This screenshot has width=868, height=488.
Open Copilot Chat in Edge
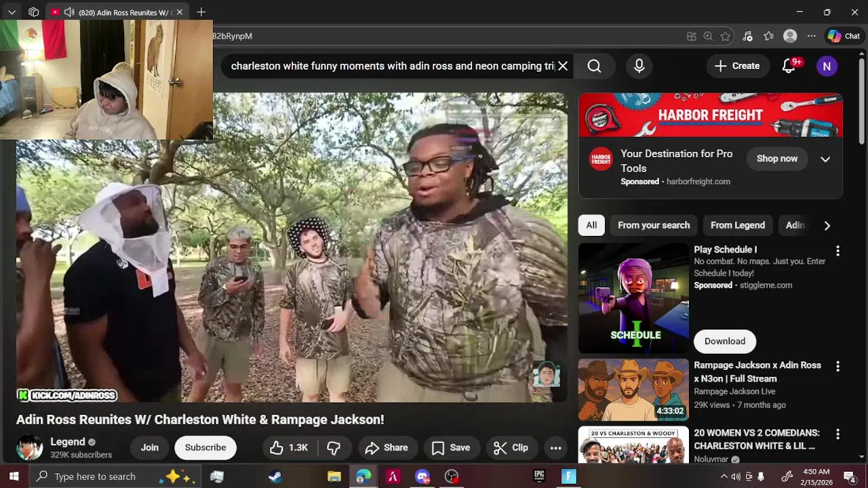point(844,36)
